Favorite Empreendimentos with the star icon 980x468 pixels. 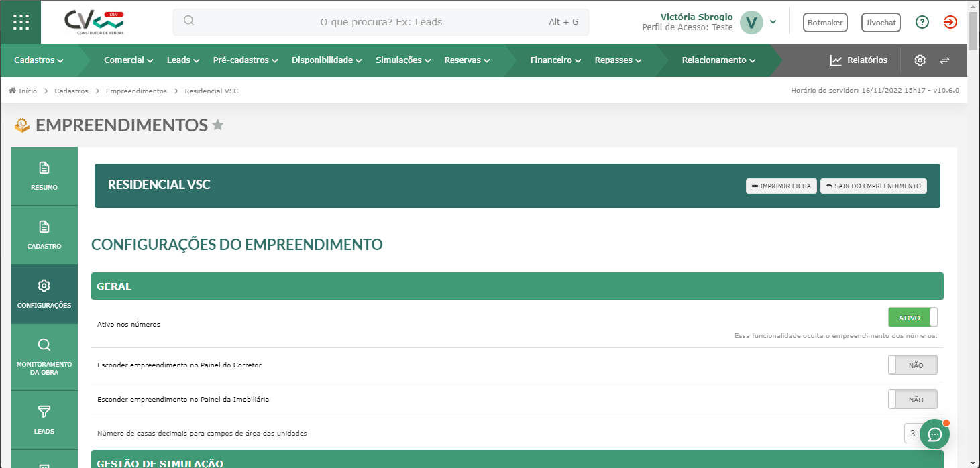[x=217, y=125]
